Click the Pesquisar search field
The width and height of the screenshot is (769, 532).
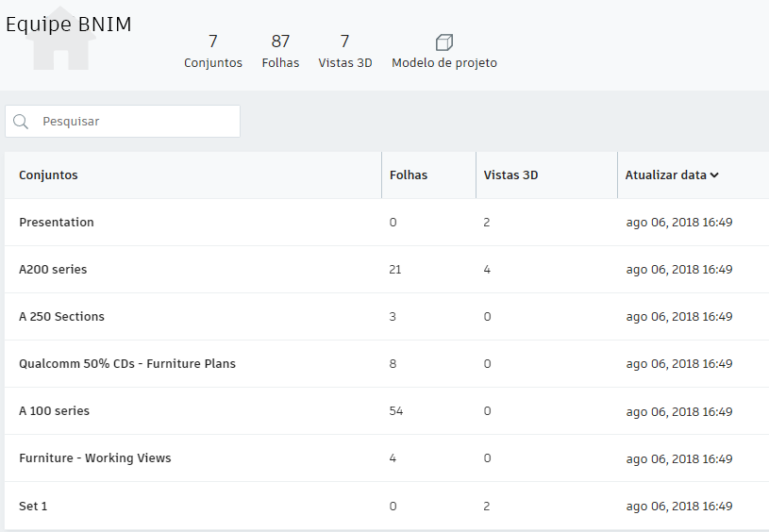click(137, 122)
